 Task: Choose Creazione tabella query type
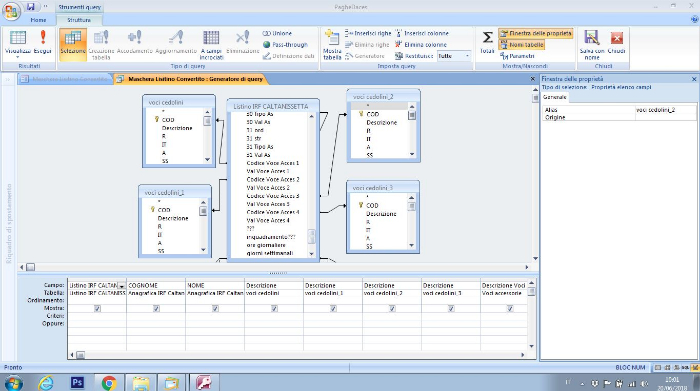click(x=101, y=45)
